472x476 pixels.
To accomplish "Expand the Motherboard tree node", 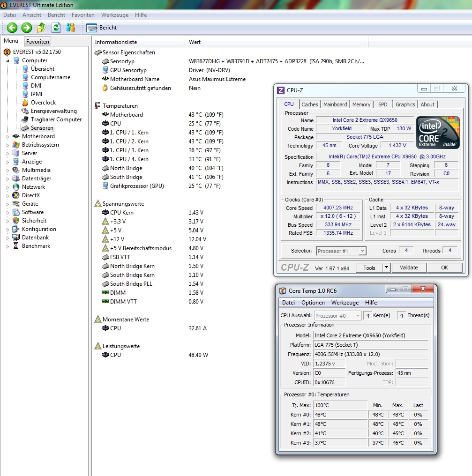I will 7,137.
